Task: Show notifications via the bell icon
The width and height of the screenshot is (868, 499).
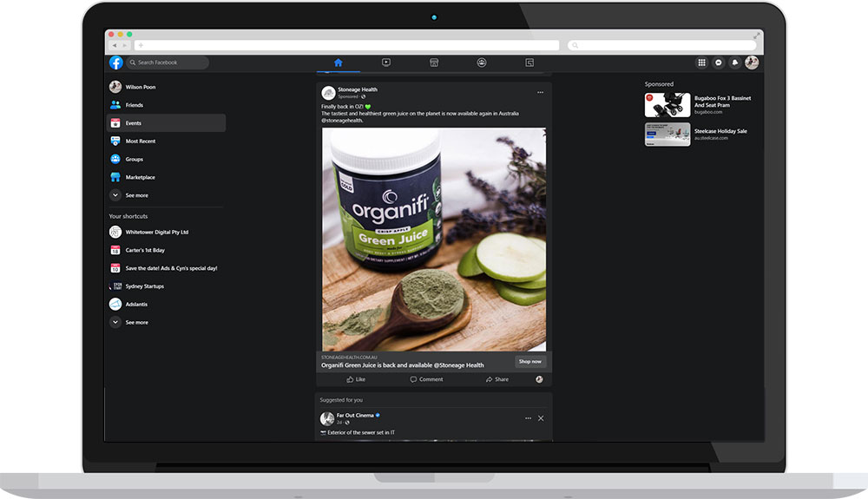Action: point(735,62)
